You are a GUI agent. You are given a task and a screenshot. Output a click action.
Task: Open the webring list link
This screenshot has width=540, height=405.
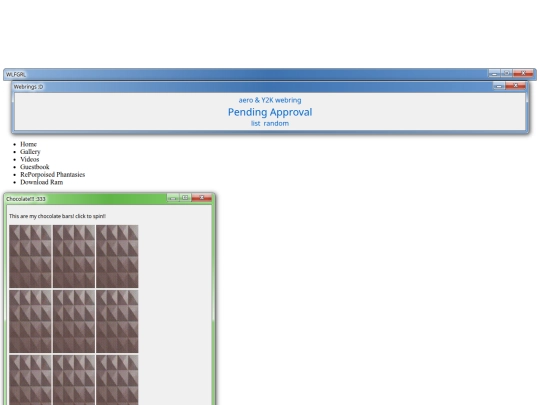pos(256,123)
